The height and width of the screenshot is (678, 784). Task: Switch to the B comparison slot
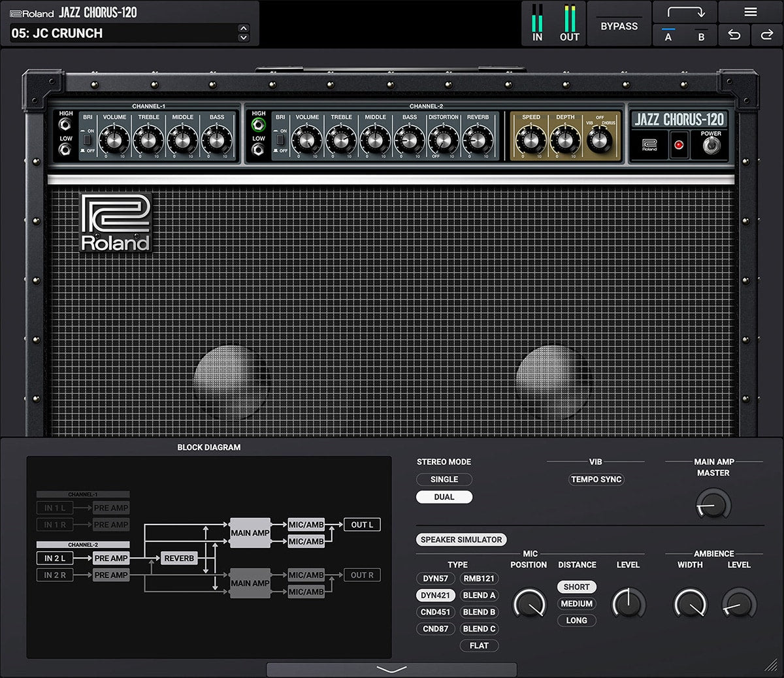[x=701, y=37]
